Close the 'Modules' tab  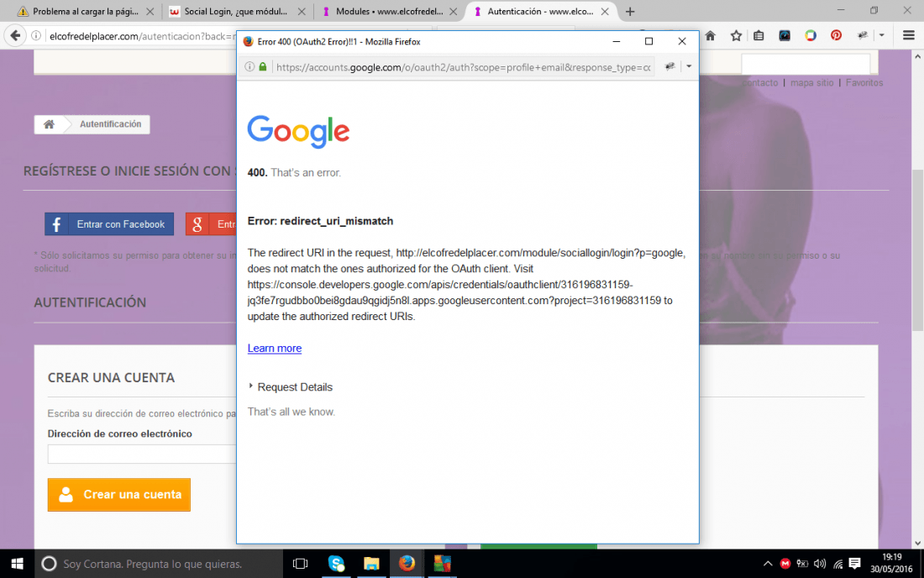[x=453, y=11]
